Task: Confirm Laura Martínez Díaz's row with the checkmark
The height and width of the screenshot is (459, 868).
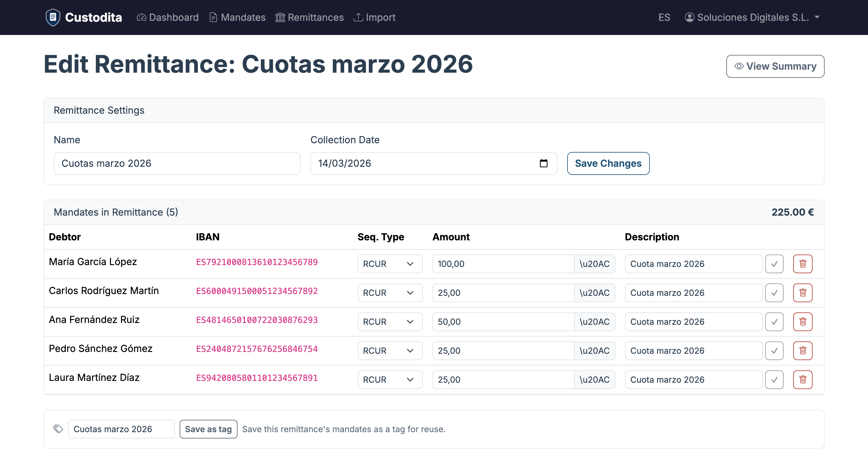Action: (x=774, y=379)
